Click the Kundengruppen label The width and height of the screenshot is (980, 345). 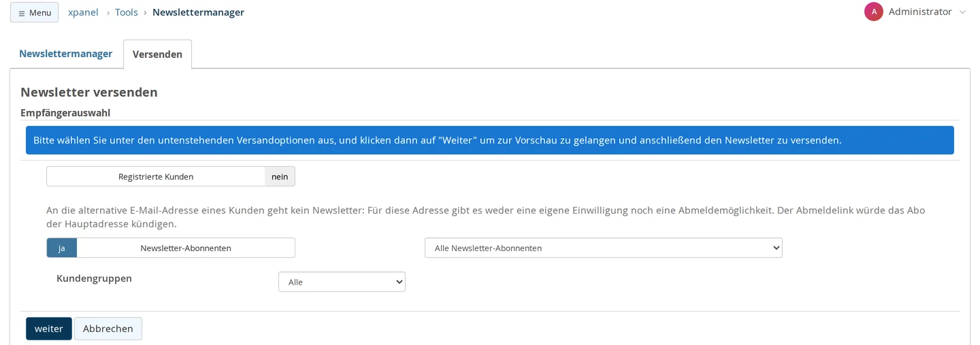[94, 278]
